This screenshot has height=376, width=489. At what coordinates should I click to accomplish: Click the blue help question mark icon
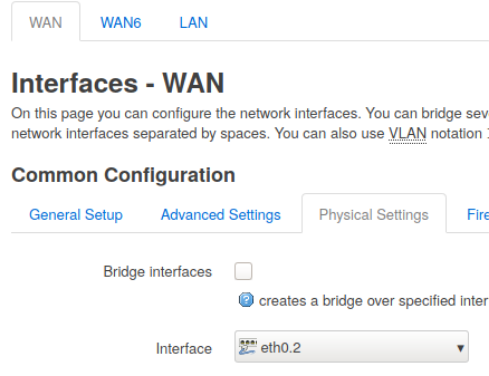[x=246, y=300]
